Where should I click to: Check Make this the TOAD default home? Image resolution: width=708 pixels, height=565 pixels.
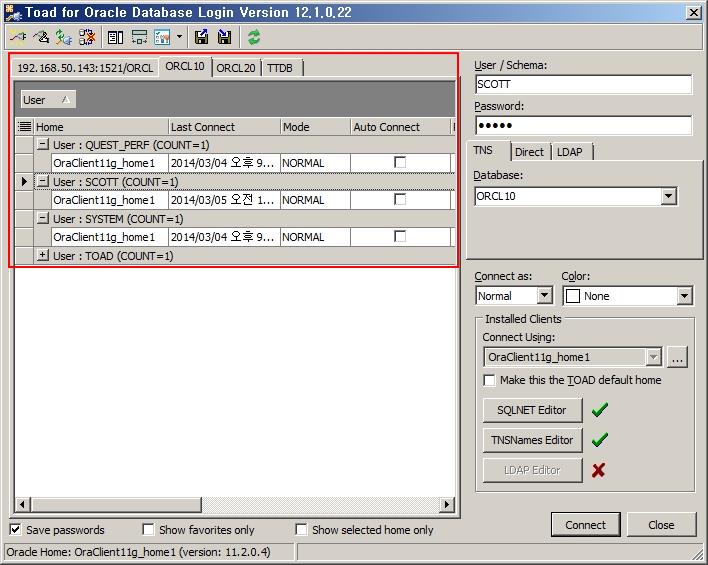click(x=489, y=380)
